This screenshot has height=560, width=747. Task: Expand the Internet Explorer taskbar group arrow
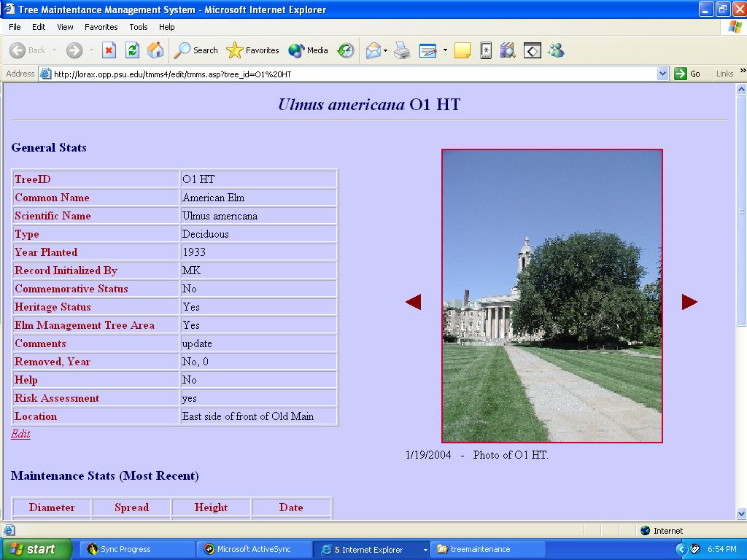[425, 550]
